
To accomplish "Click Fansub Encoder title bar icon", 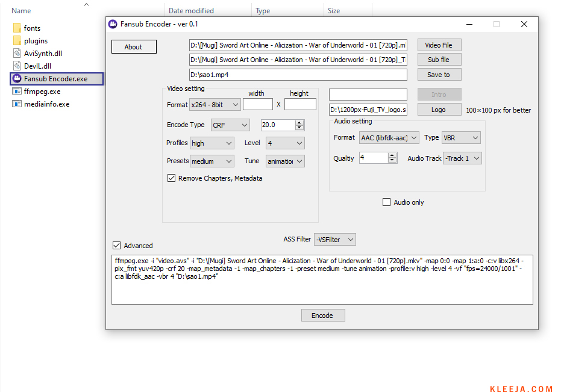I will [113, 24].
